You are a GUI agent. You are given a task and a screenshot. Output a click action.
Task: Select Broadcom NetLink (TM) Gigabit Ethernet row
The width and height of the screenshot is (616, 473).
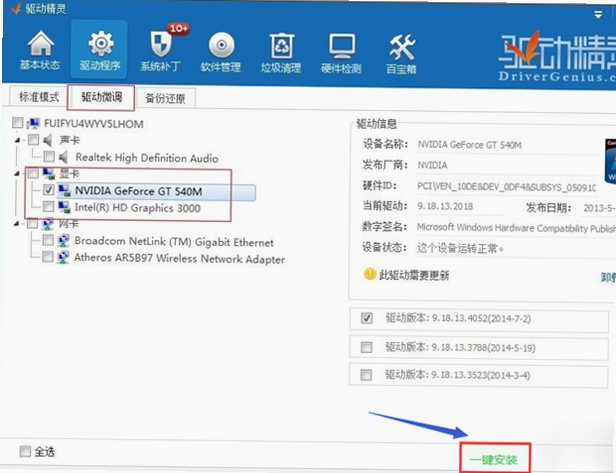174,242
